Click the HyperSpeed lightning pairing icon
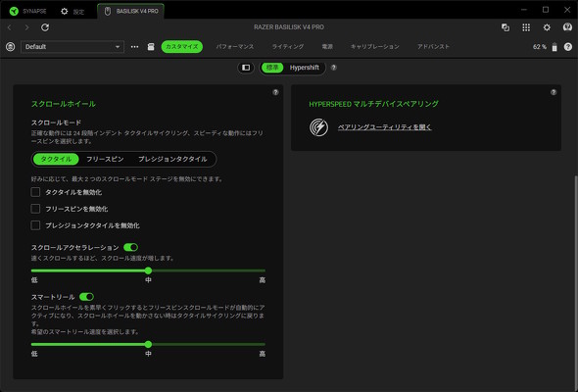This screenshot has height=392, width=578. (x=318, y=127)
